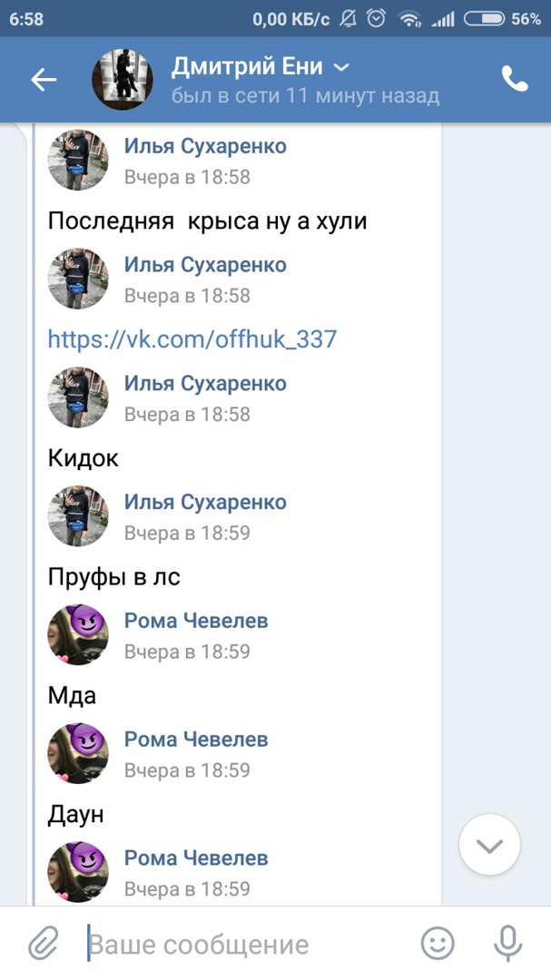The height and width of the screenshot is (980, 551).
Task: Select the message Последняя крыса
Action: [207, 220]
